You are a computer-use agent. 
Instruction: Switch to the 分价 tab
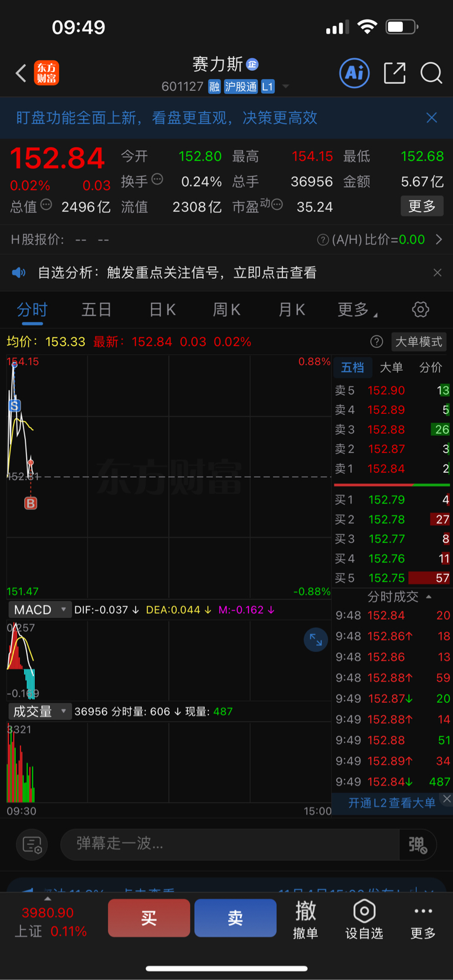point(431,367)
